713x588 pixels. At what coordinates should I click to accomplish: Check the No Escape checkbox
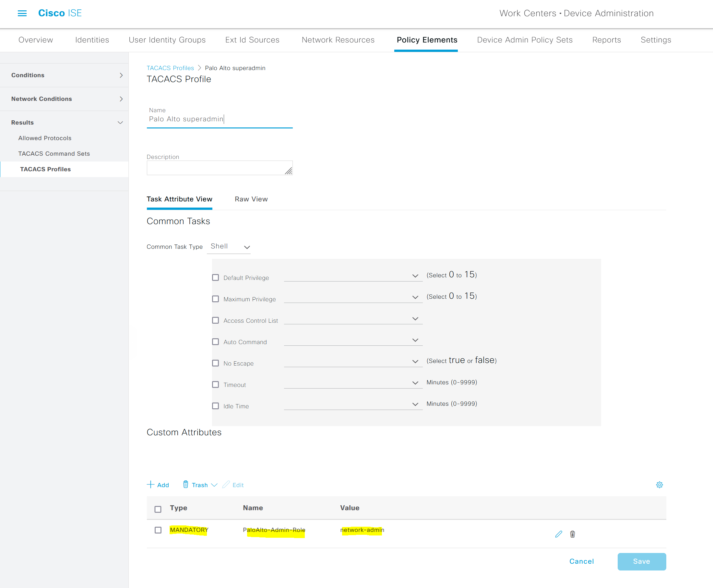(x=215, y=363)
